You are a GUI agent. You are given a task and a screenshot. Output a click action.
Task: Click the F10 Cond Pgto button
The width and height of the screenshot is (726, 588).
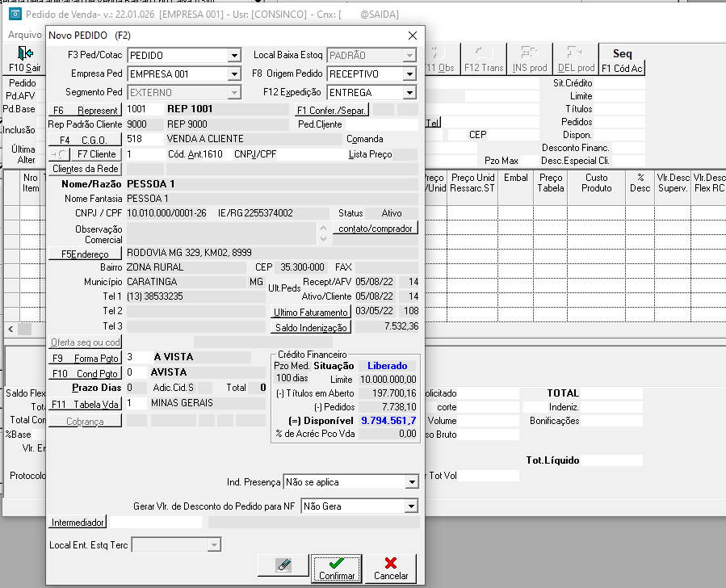[85, 373]
